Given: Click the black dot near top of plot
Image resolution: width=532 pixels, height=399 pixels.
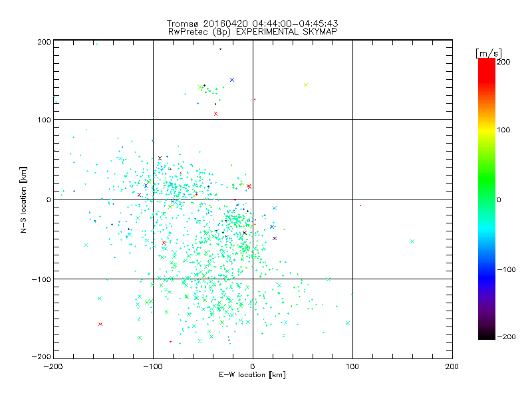Looking at the screenshot, I should 221,49.
